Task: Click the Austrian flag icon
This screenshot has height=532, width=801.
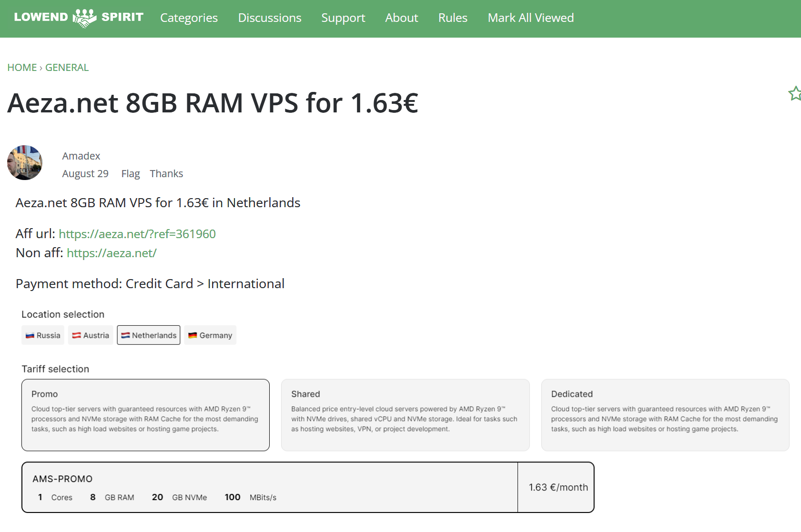Action: [x=76, y=335]
